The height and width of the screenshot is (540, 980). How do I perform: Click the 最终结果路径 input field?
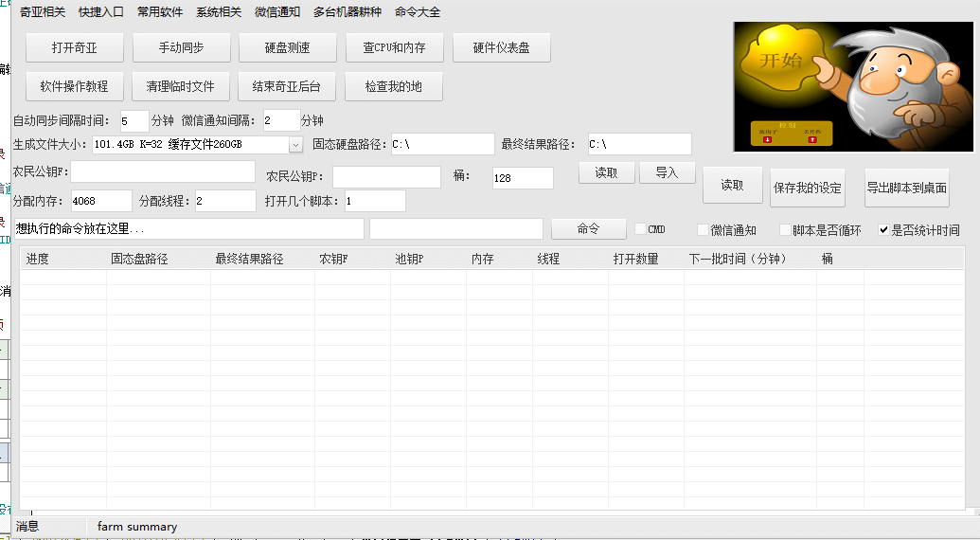pos(639,144)
